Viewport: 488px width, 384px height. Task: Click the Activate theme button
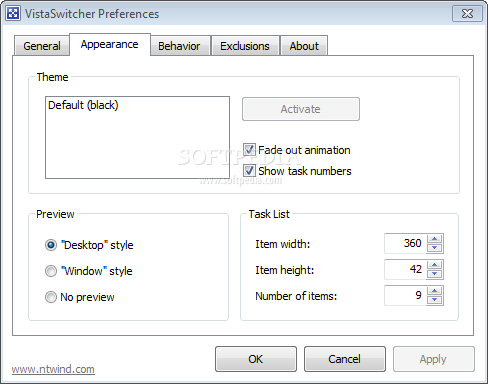coord(301,109)
